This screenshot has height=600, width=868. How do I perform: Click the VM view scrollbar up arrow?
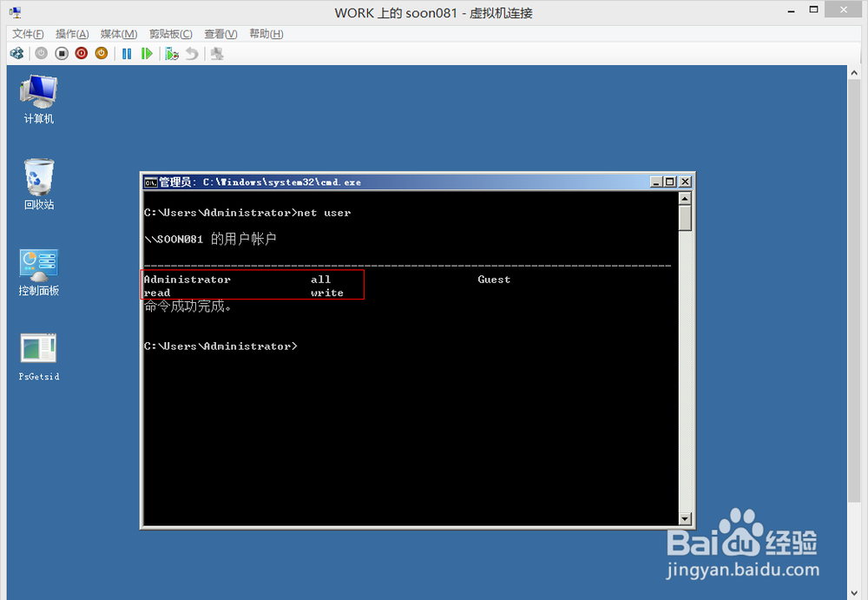coord(853,73)
